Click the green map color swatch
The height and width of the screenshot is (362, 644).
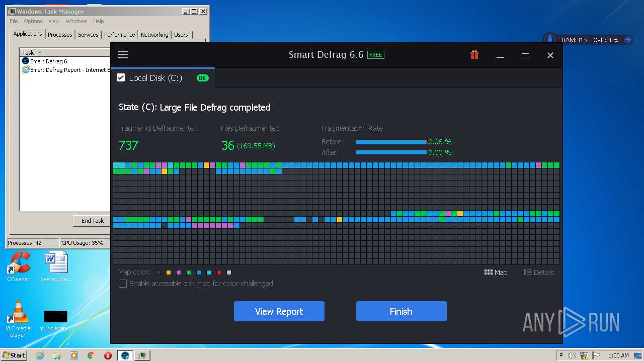(x=189, y=273)
